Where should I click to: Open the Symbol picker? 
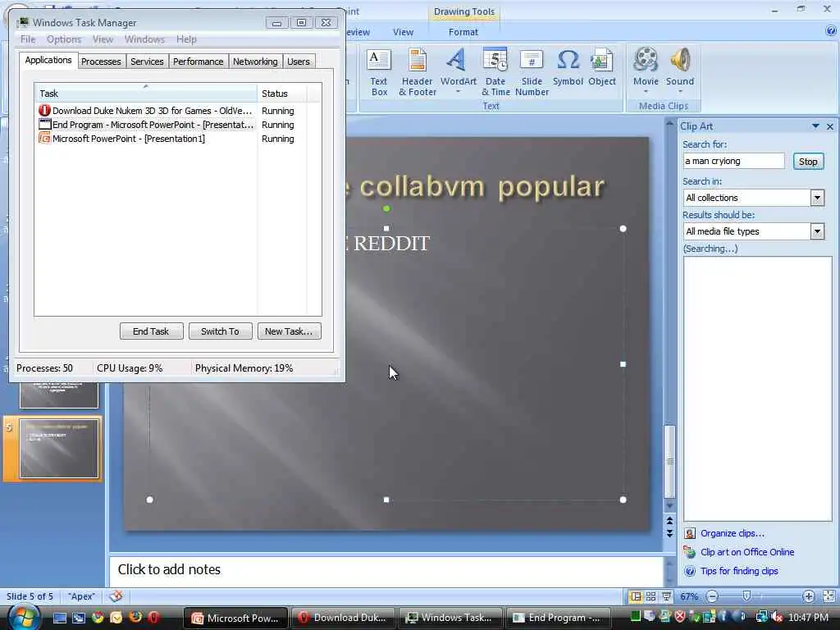[x=568, y=67]
